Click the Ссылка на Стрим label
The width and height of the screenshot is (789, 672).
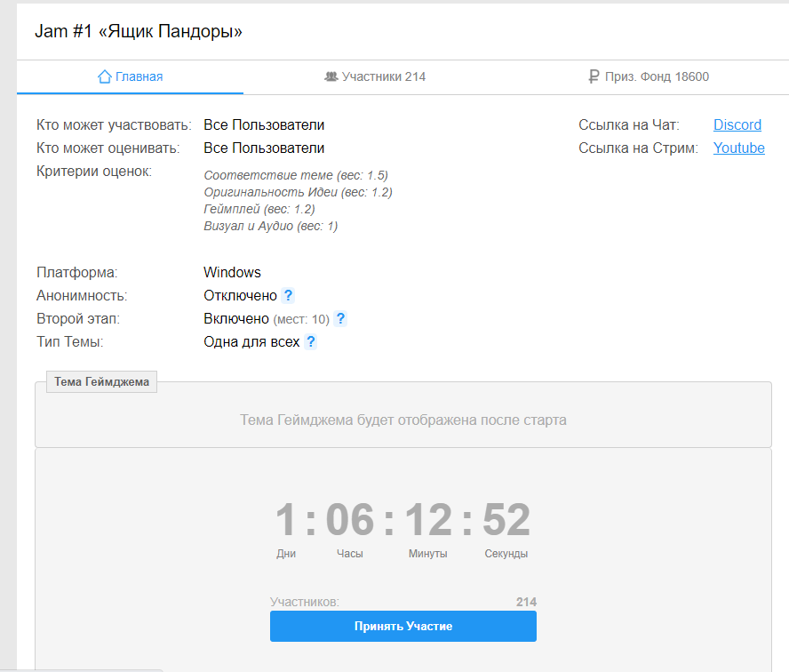pos(638,148)
